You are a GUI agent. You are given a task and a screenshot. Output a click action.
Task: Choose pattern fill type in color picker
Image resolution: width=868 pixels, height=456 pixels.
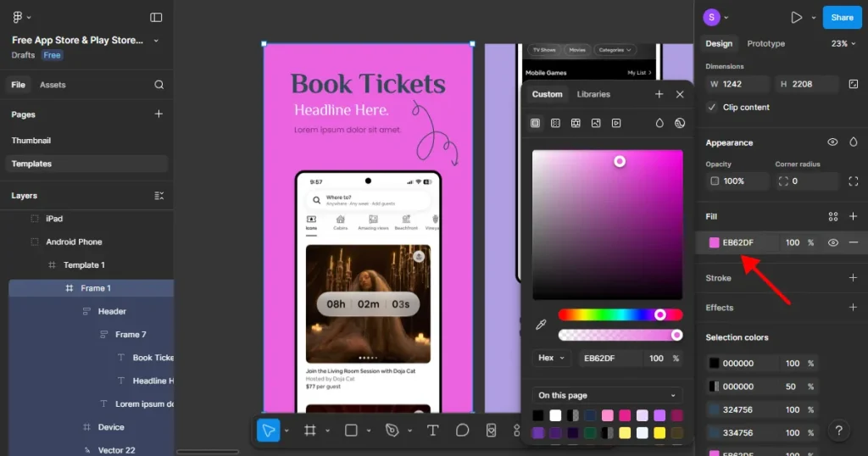click(x=576, y=123)
